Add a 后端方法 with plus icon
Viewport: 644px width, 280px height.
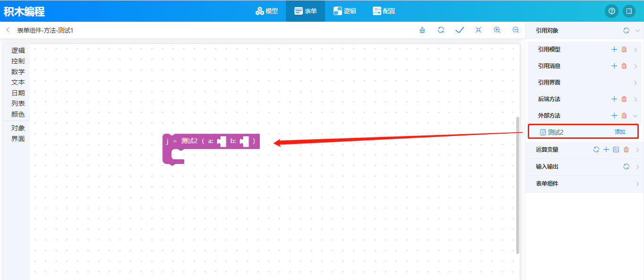coord(614,99)
